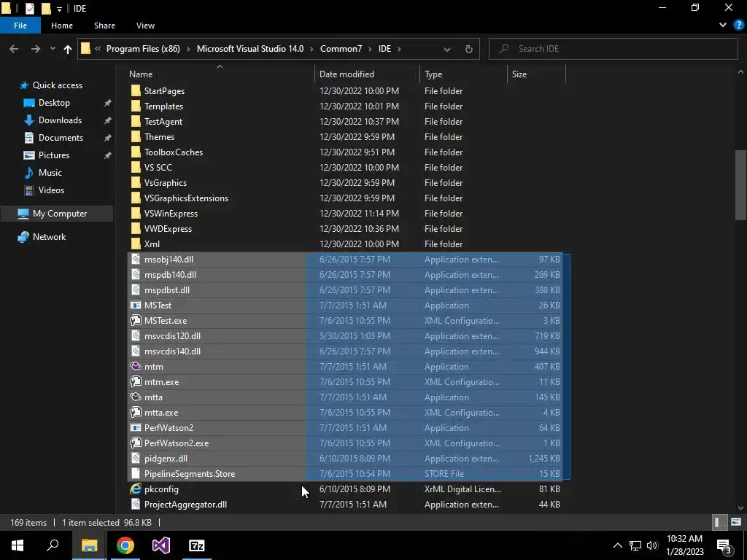Open 7-Zip from the taskbar

[x=197, y=545]
